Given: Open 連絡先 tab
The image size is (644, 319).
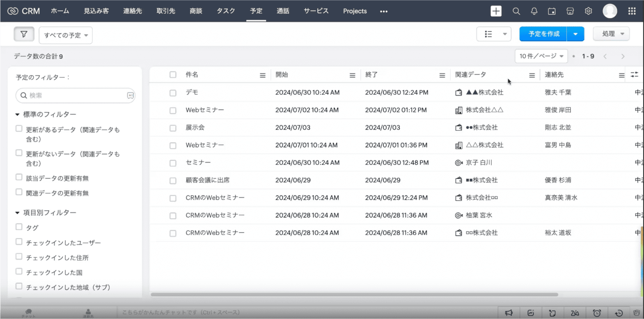Looking at the screenshot, I should pyautogui.click(x=133, y=11).
